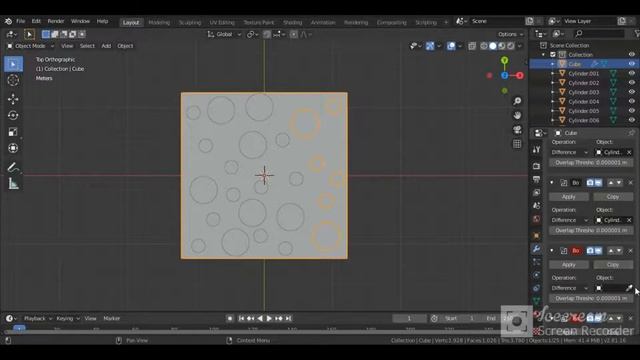This screenshot has height=360, width=640.
Task: Switch to the UV Editing workspace tab
Action: pos(222,22)
